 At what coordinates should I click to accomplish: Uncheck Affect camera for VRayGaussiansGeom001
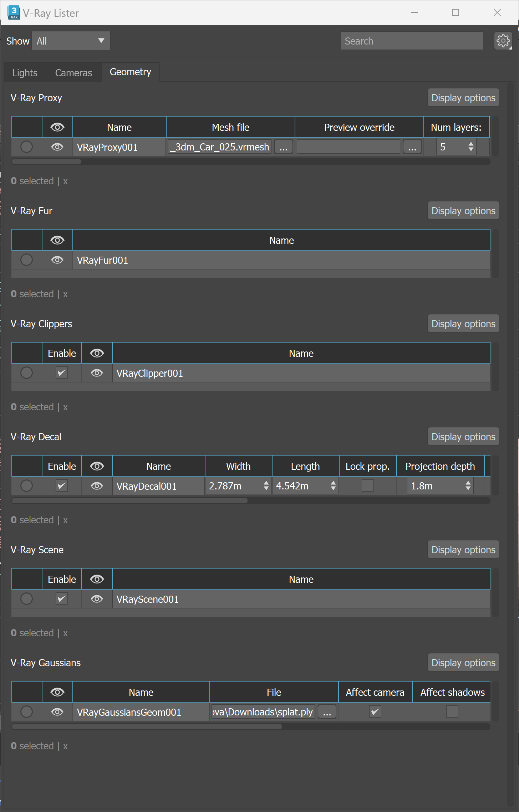click(x=375, y=712)
